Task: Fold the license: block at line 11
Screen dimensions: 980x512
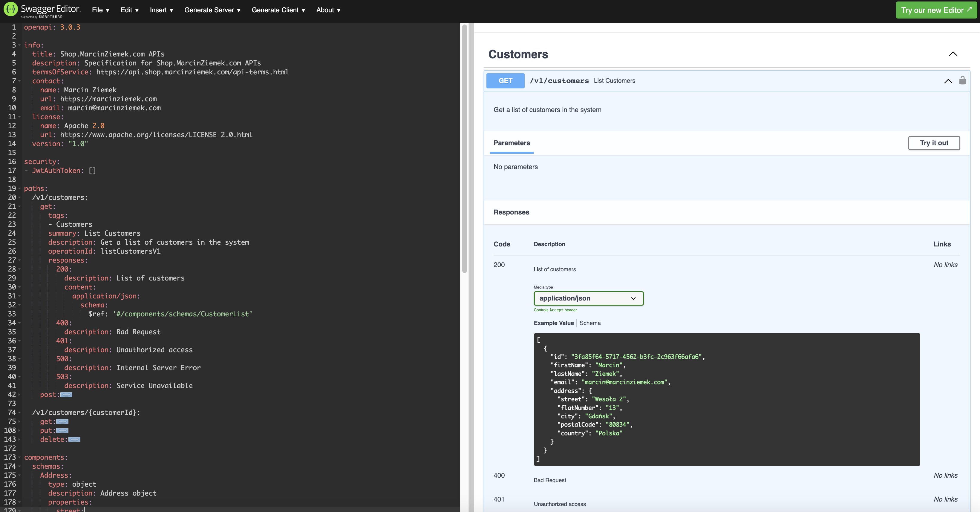Action: click(x=19, y=117)
